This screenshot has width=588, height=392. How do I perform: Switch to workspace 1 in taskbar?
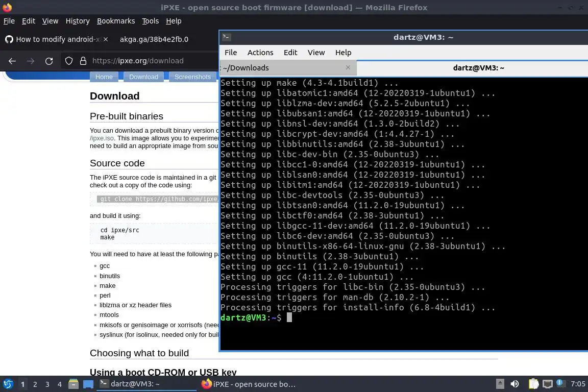click(22, 384)
